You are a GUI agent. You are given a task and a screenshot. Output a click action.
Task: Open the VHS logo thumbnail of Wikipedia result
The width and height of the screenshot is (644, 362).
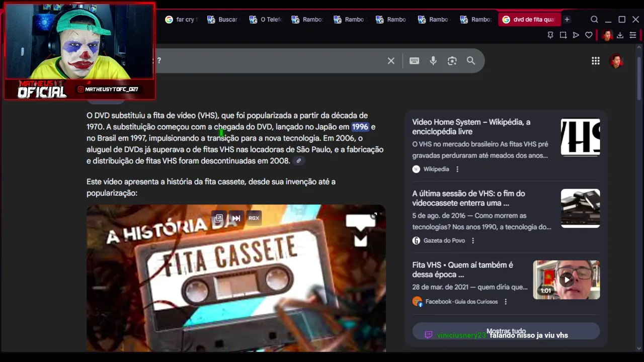coord(580,137)
